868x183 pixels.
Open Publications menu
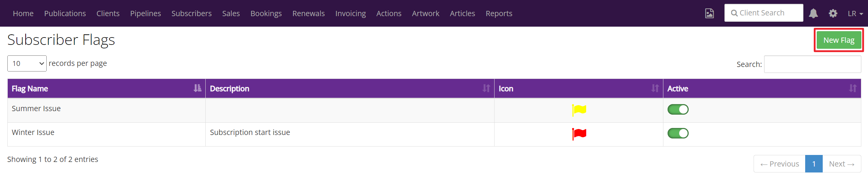click(x=65, y=13)
